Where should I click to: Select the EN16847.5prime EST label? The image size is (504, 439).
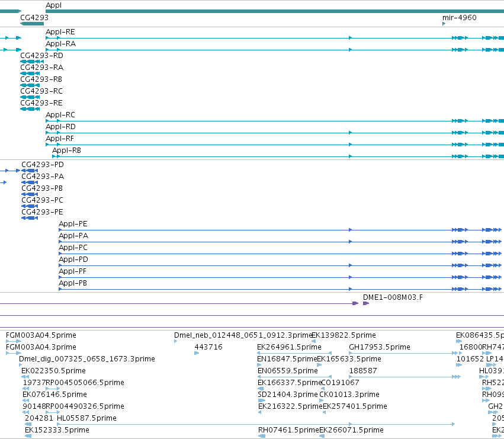[x=287, y=359]
